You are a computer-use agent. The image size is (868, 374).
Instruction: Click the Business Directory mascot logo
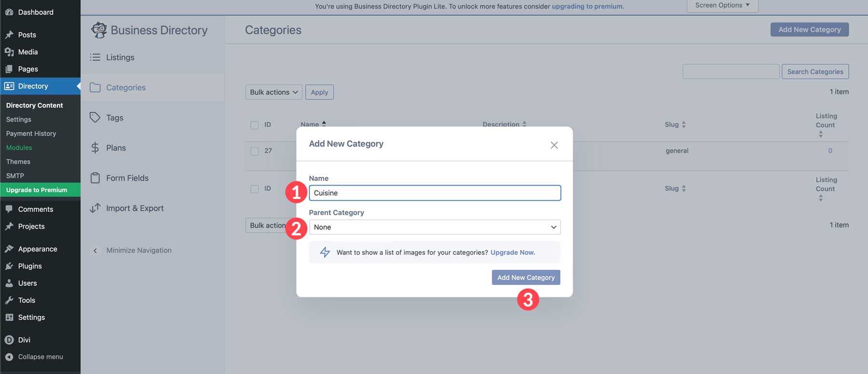coord(99,30)
